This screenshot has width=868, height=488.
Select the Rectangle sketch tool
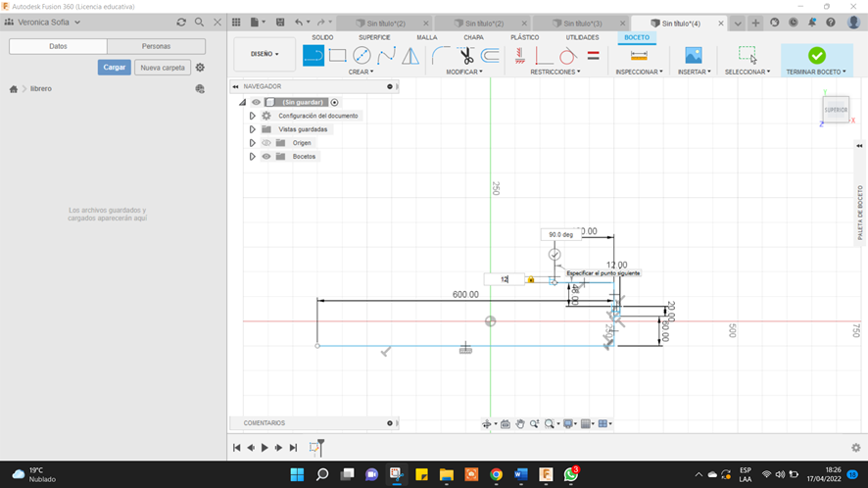click(338, 56)
